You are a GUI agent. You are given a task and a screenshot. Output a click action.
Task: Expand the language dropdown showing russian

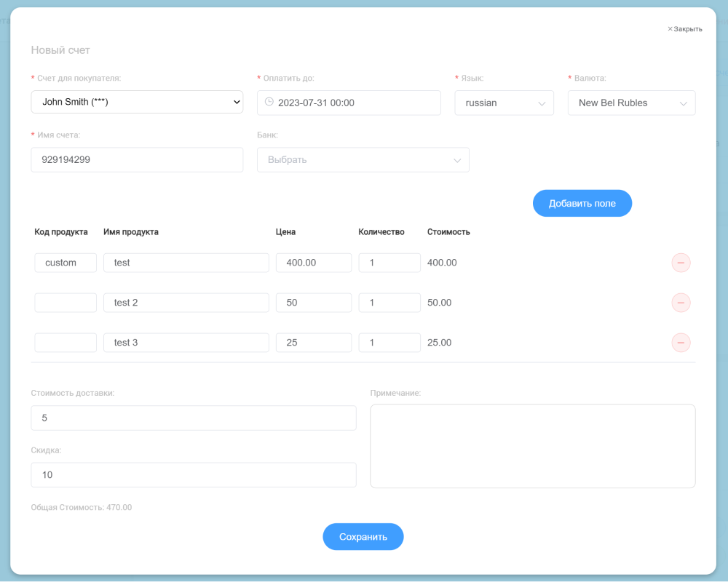tap(505, 103)
